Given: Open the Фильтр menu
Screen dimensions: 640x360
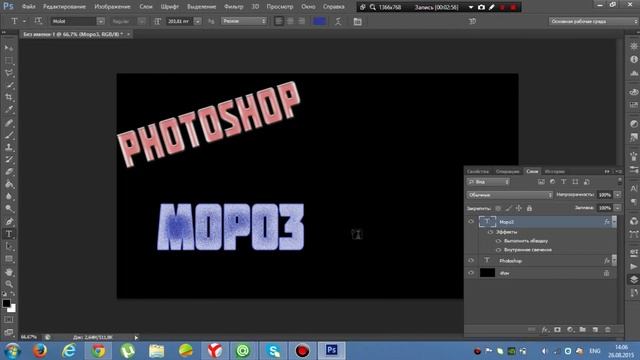Looking at the screenshot, I should click(233, 7).
